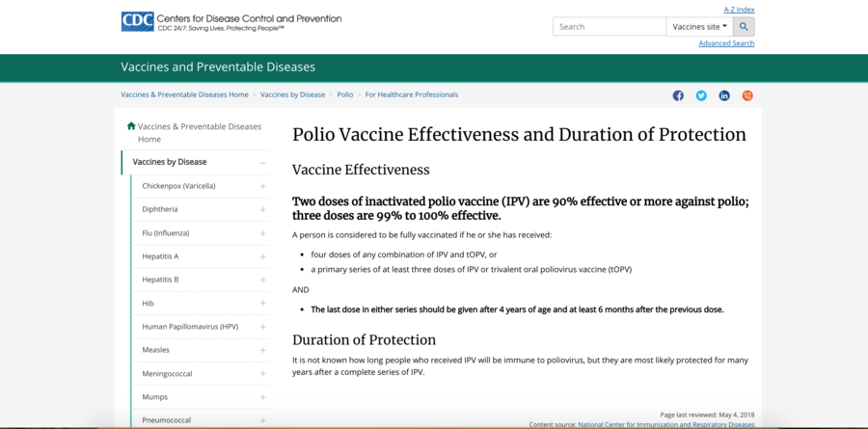Click bullet 'The last dose in either series'

[517, 309]
